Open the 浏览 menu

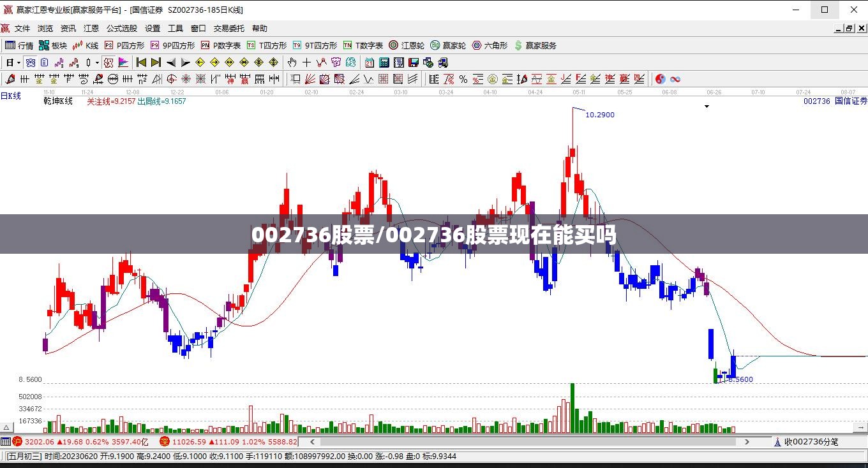pyautogui.click(x=45, y=28)
